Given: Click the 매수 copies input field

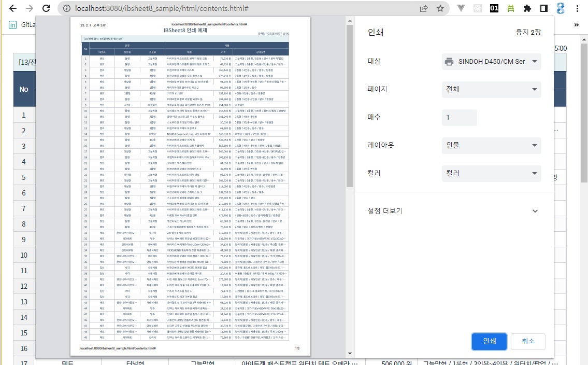Looking at the screenshot, I should [x=459, y=118].
